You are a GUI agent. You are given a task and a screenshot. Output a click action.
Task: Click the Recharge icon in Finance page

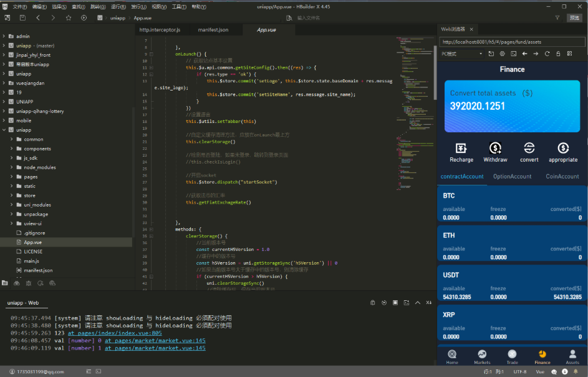[x=461, y=149]
